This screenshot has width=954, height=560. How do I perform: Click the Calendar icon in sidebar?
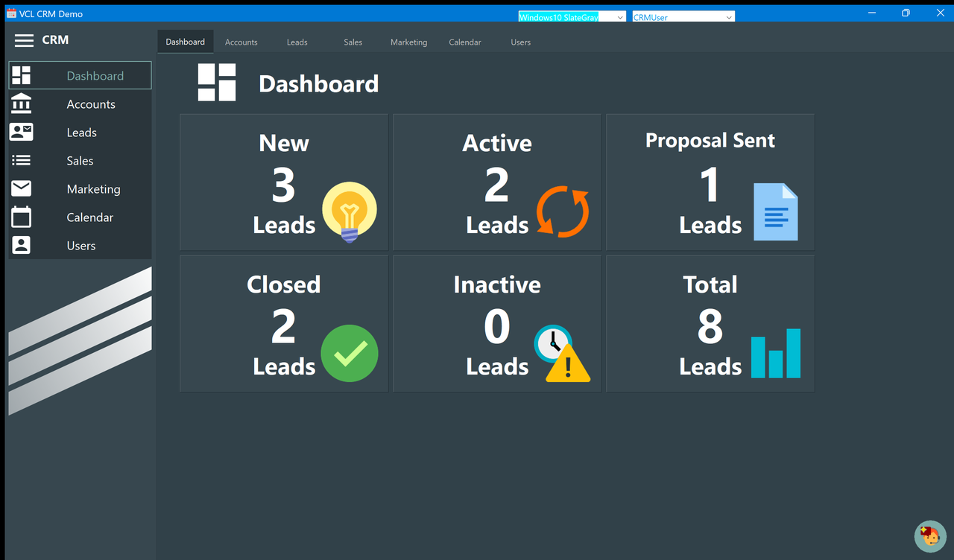point(22,217)
